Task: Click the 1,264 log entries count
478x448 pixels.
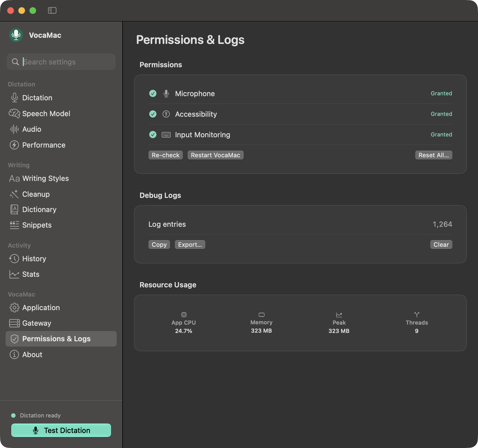Action: click(442, 224)
